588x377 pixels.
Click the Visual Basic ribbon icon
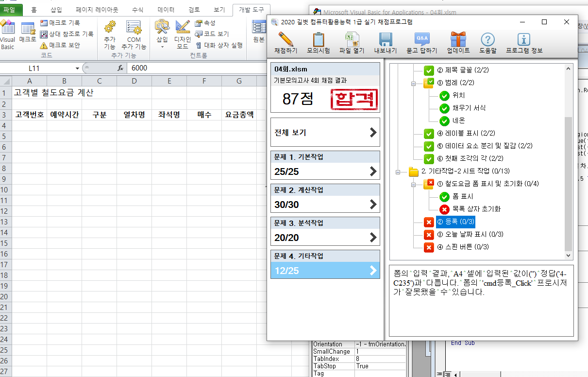point(8,35)
